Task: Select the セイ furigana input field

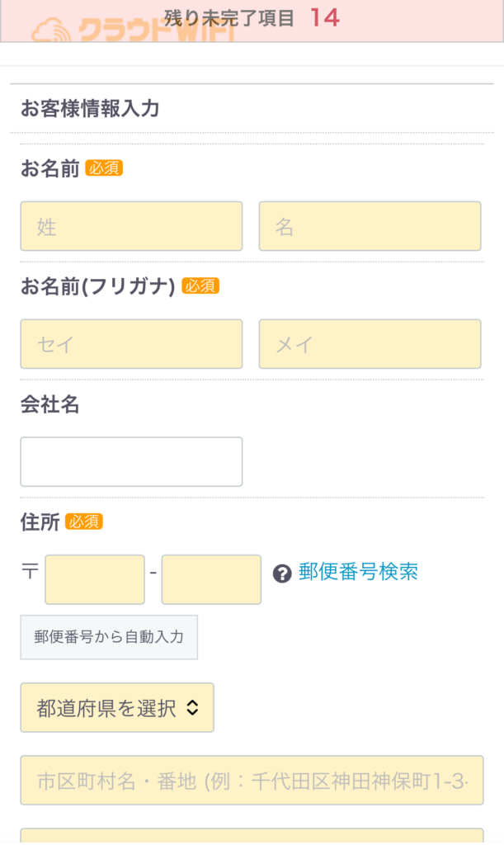Action: 130,343
